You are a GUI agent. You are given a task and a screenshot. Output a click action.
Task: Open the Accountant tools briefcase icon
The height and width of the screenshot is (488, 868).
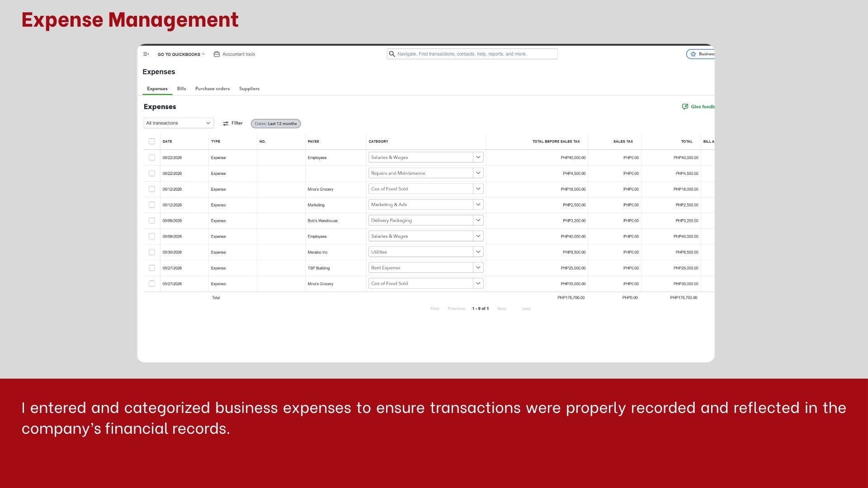click(x=217, y=54)
